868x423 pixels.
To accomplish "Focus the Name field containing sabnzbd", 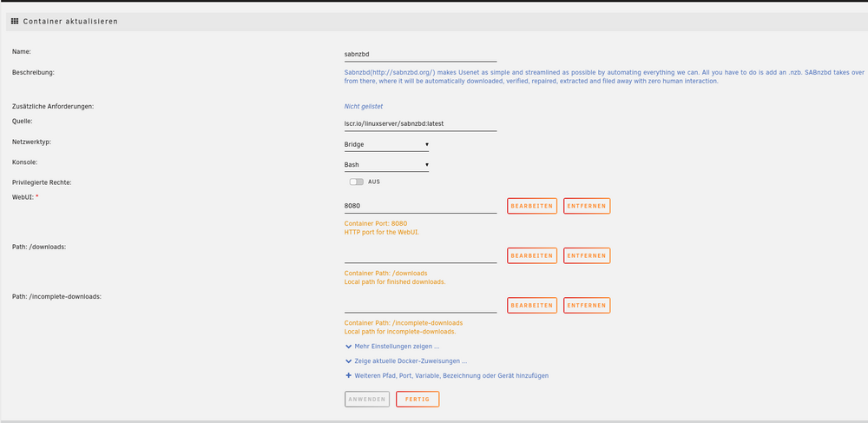I will point(421,54).
